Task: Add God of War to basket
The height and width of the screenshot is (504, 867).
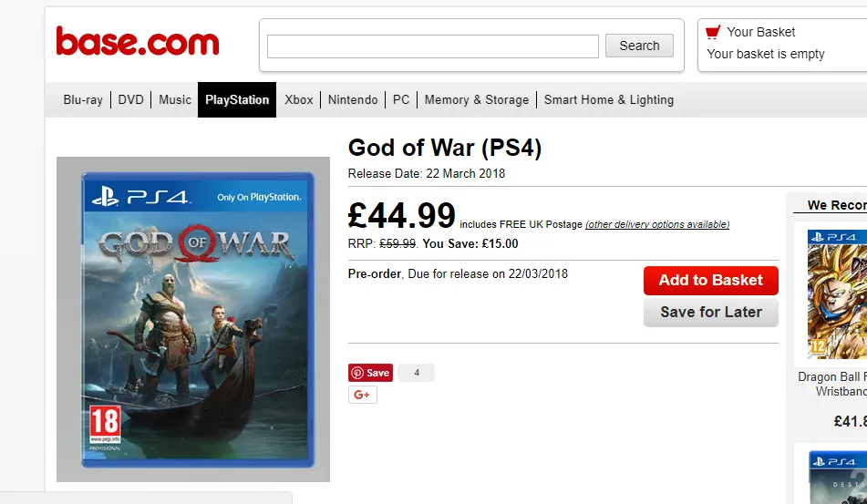Action: (x=710, y=281)
